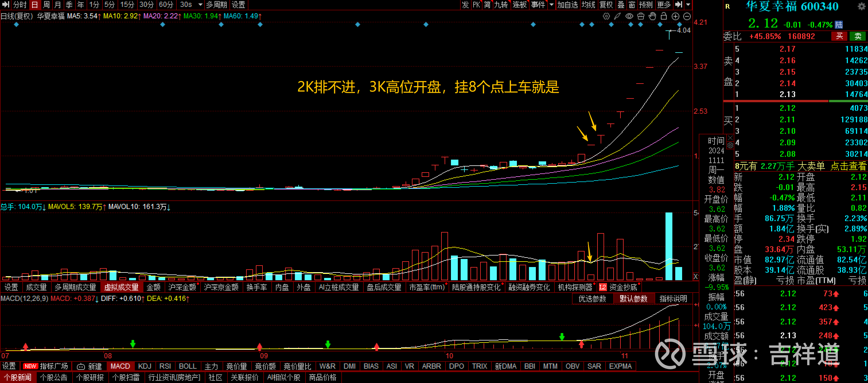Toggle the chart lock icon
This screenshot has height=383, width=868.
tap(663, 16)
